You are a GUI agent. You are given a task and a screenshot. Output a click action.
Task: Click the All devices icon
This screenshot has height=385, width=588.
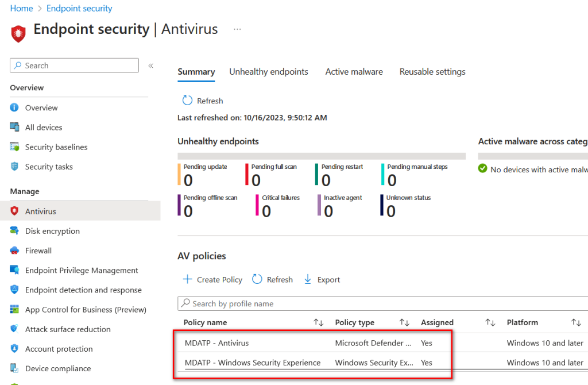[14, 127]
